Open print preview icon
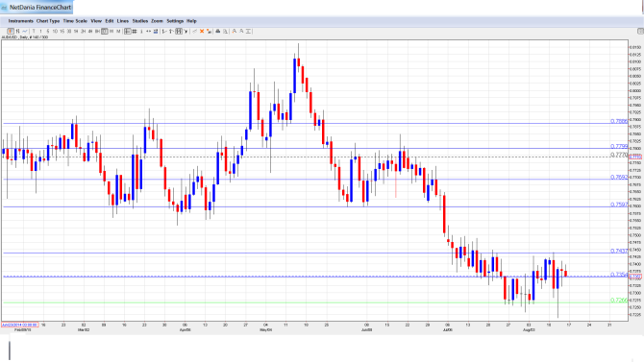The height and width of the screenshot is (362, 644). pos(225,31)
